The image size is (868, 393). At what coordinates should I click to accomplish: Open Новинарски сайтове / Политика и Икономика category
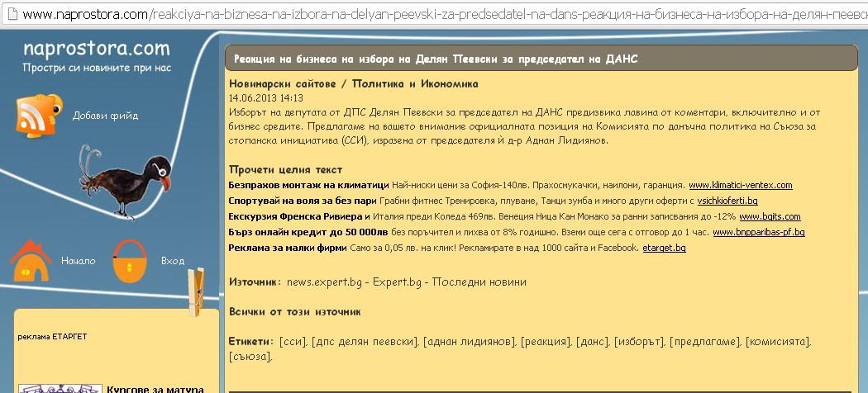click(353, 84)
